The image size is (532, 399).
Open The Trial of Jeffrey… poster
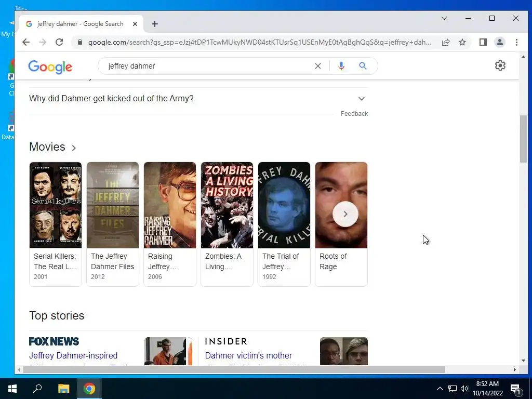point(284,205)
